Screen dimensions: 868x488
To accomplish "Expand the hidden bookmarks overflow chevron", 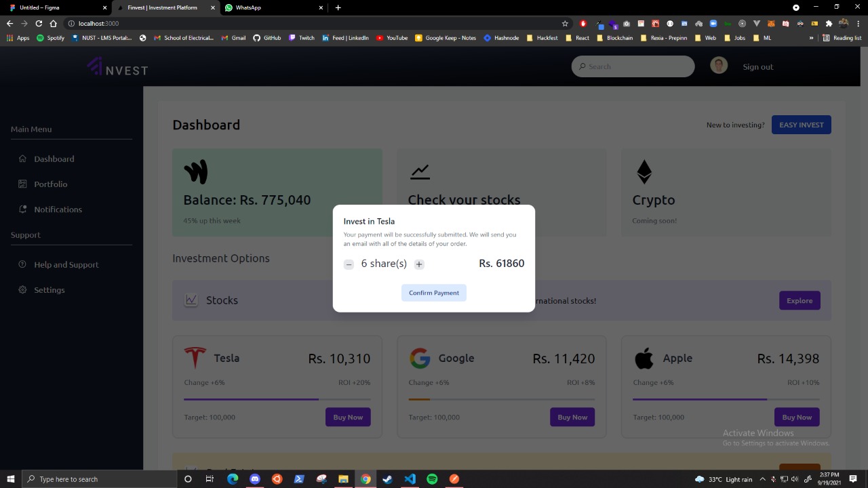I will tap(811, 38).
